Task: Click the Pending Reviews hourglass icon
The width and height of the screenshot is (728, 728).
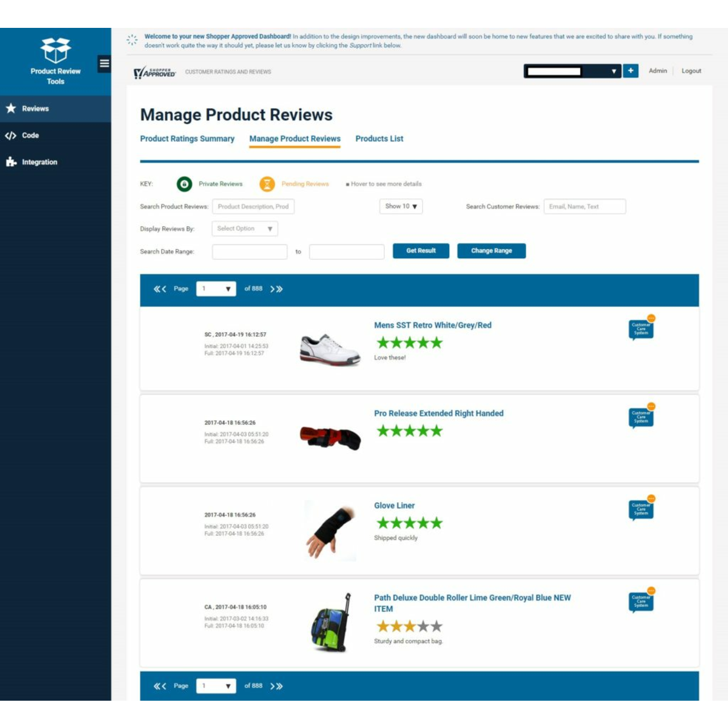Action: (x=266, y=184)
